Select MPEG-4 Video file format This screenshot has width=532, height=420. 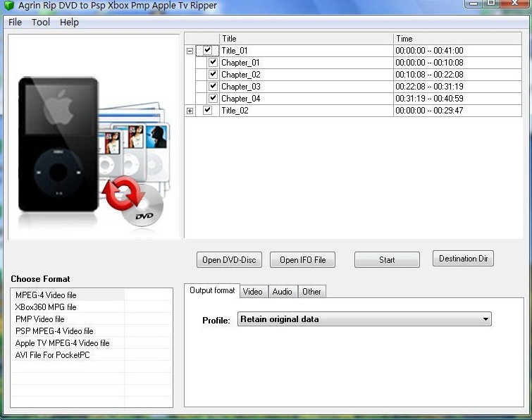click(46, 295)
